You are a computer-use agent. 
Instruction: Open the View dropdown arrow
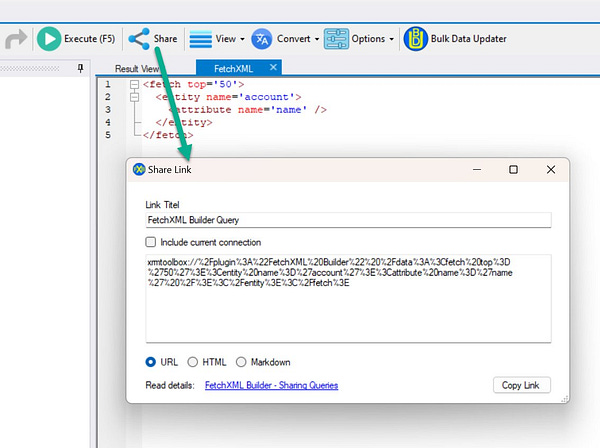tap(242, 39)
